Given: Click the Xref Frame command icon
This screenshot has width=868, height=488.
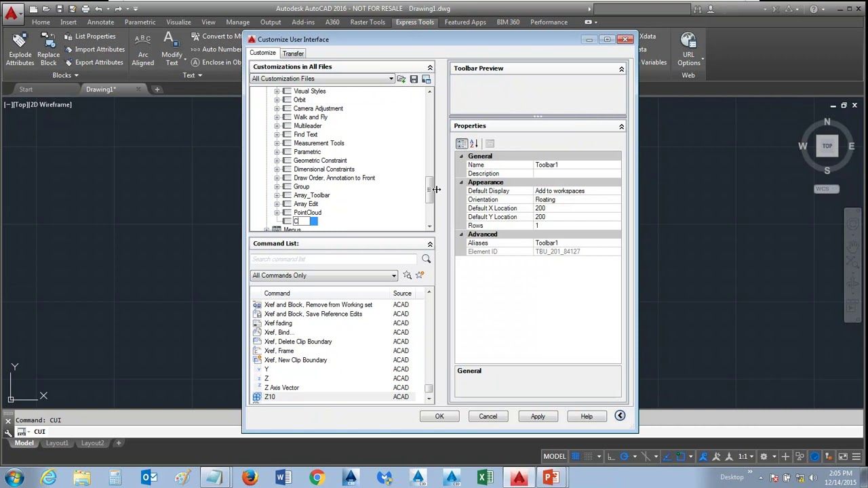Looking at the screenshot, I should tap(257, 350).
